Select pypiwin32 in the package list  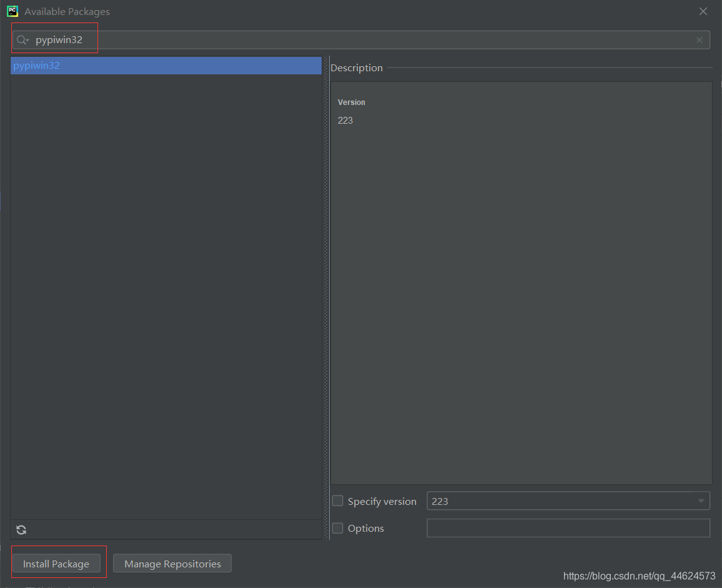click(x=166, y=66)
